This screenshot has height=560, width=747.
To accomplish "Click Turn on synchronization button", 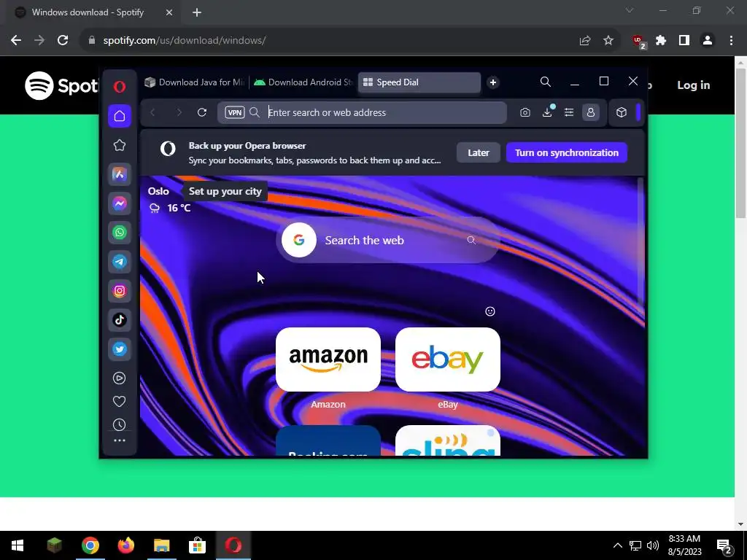I will click(566, 152).
